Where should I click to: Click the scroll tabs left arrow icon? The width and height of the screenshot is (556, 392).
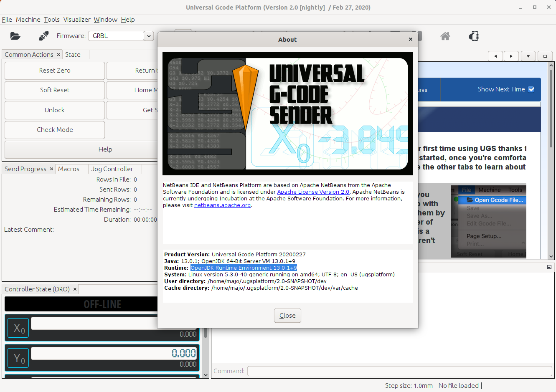(495, 56)
